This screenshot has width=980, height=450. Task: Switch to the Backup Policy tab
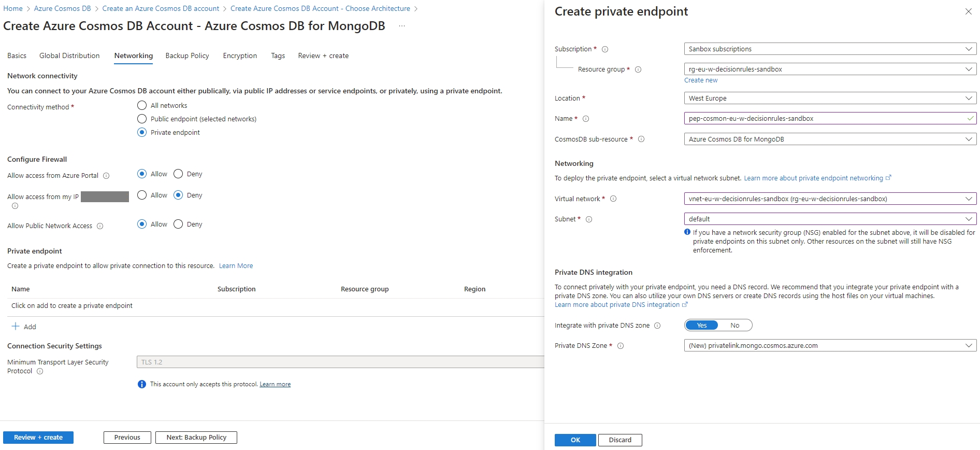tap(187, 55)
